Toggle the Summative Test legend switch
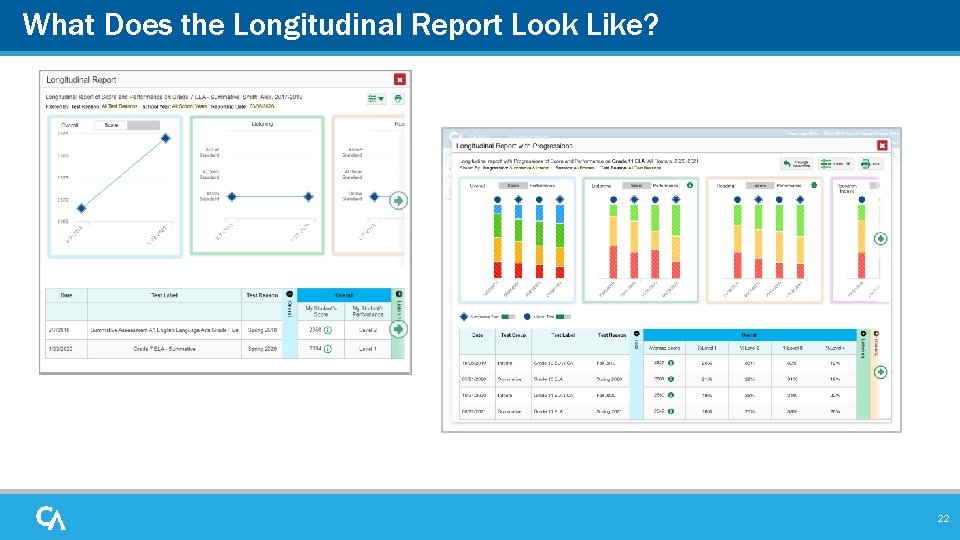The height and width of the screenshot is (540, 960). (x=508, y=317)
